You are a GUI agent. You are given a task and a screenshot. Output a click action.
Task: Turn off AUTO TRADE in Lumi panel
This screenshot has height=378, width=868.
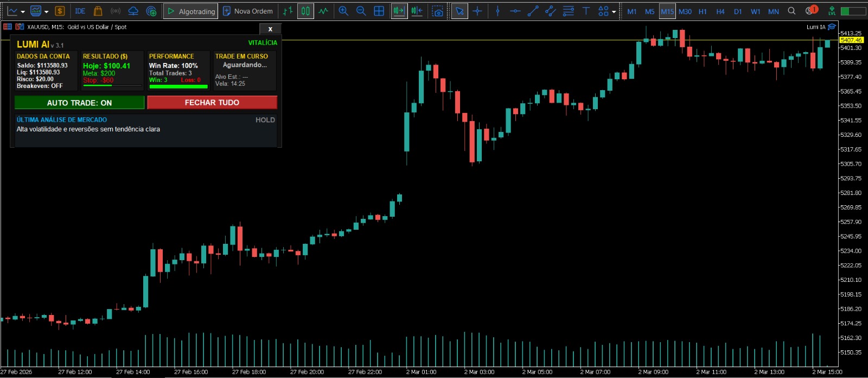click(x=79, y=103)
